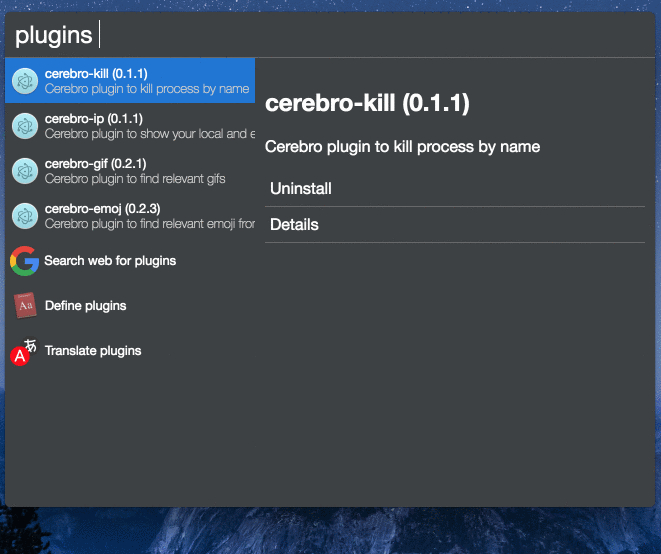This screenshot has width=661, height=554.
Task: Focus the plugins search input field
Action: tap(330, 35)
